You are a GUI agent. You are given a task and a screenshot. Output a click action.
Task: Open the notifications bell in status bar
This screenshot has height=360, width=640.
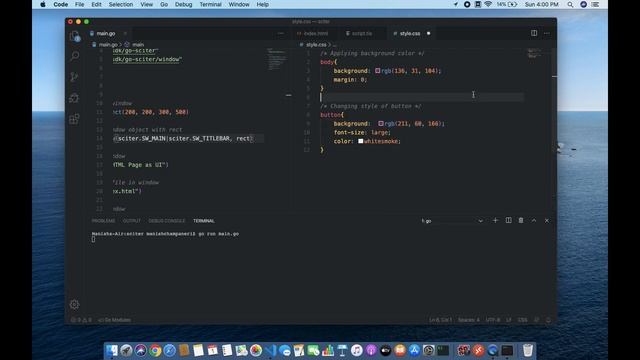click(548, 320)
